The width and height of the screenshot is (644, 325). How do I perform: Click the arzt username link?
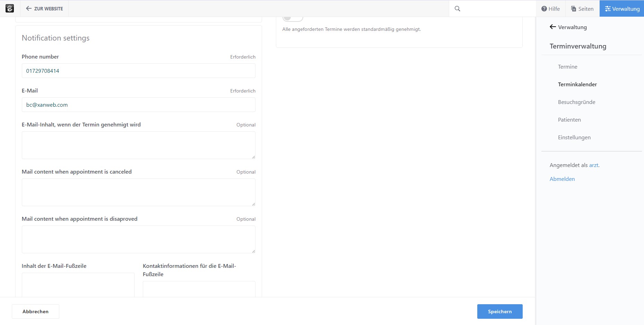[x=594, y=165]
